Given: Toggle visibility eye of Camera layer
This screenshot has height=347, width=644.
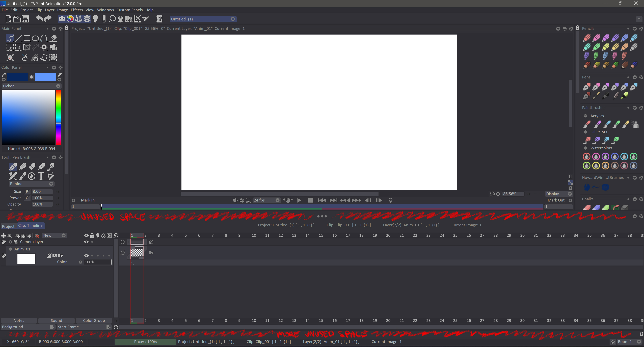Looking at the screenshot, I should click(86, 242).
